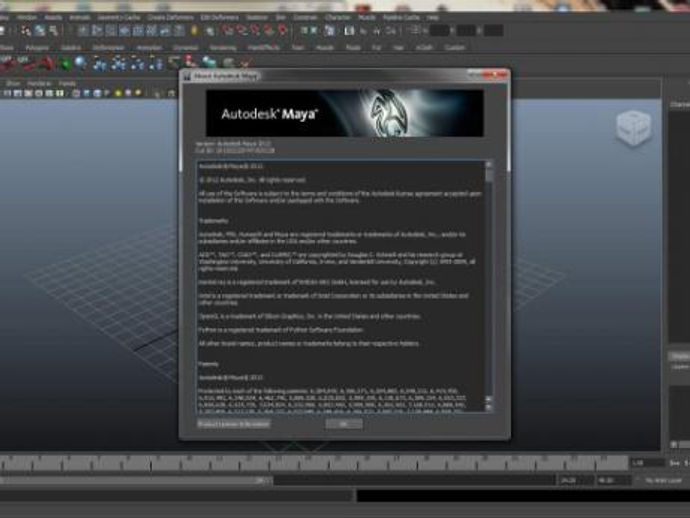Screen dimensions: 690x518
Task: Click Product License Information button
Action: tap(233, 424)
